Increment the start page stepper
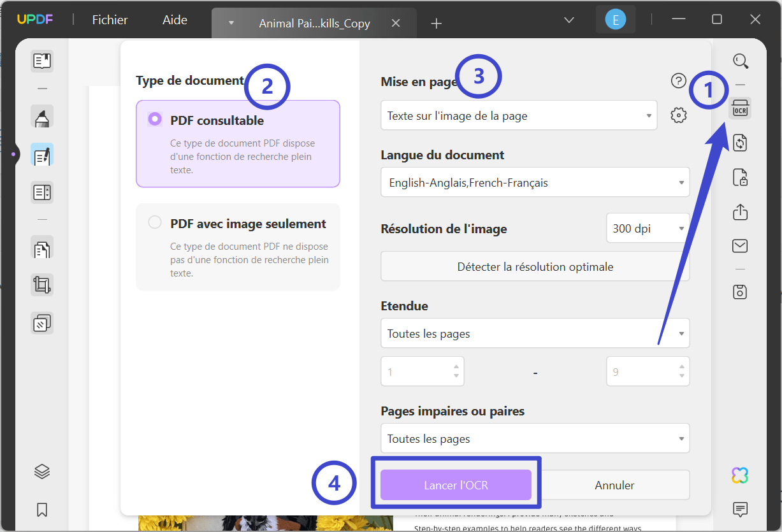This screenshot has width=782, height=532. point(456,367)
